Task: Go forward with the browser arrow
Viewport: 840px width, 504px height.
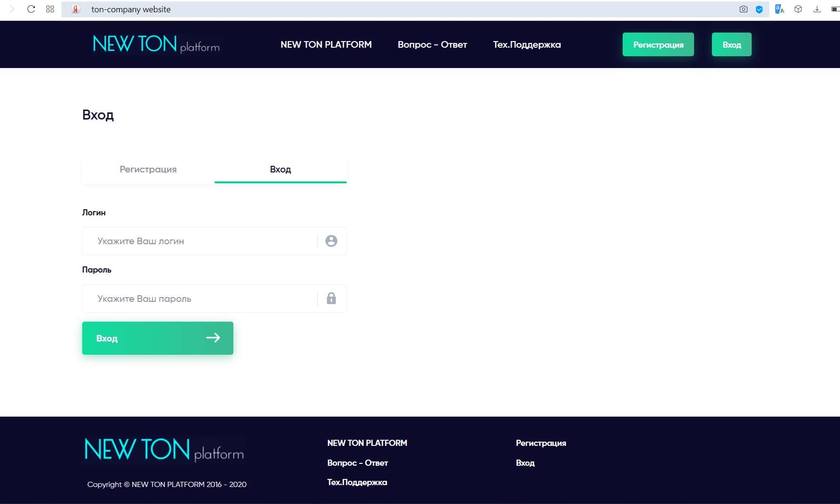Action: click(12, 9)
